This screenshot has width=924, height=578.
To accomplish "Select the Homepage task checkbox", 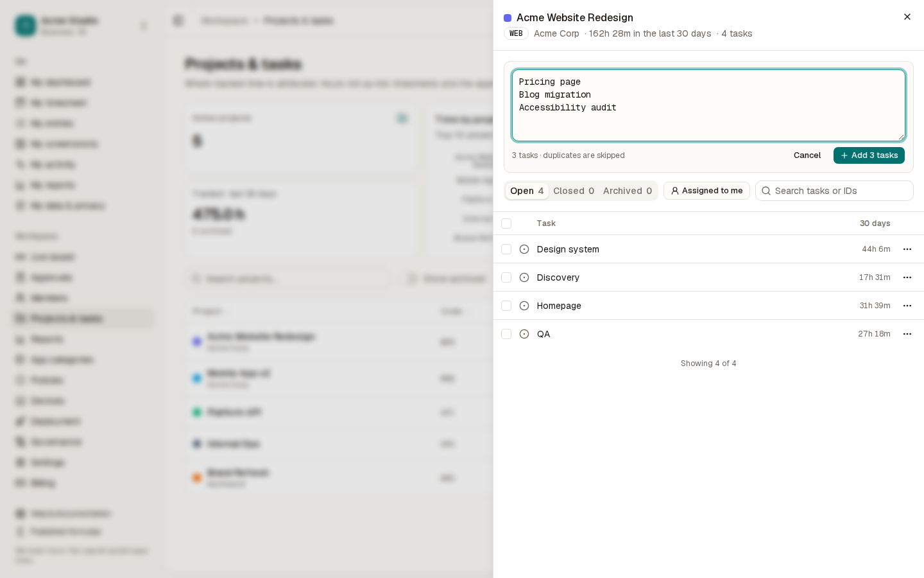I will [x=506, y=306].
